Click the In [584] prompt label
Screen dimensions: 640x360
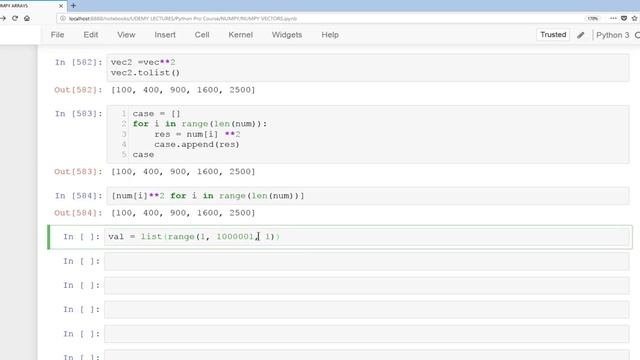pos(78,196)
